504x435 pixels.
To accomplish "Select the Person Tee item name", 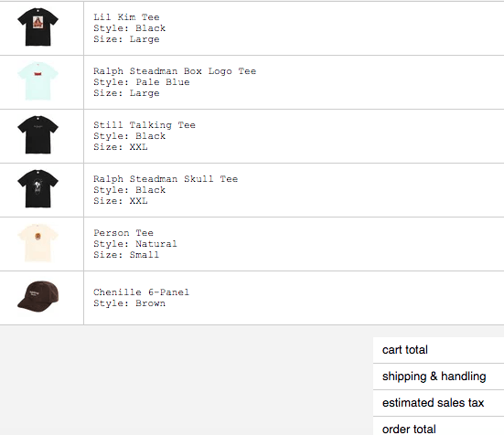I will coord(123,233).
